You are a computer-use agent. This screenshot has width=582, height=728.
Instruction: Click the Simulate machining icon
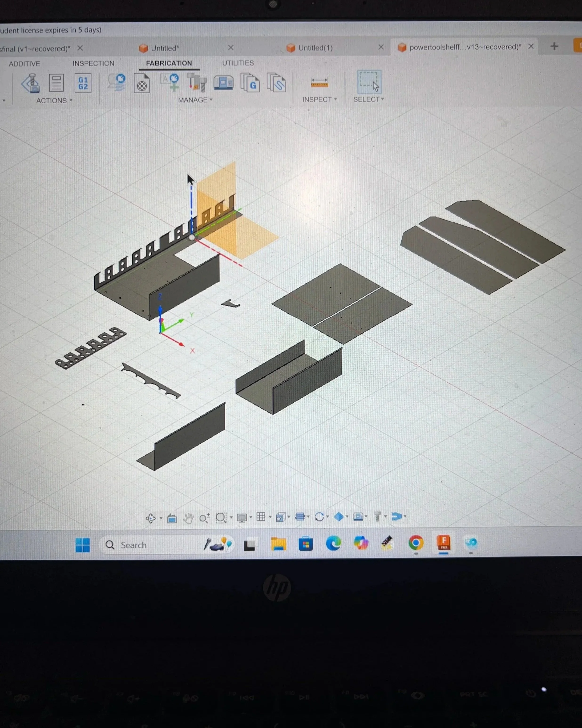click(31, 83)
